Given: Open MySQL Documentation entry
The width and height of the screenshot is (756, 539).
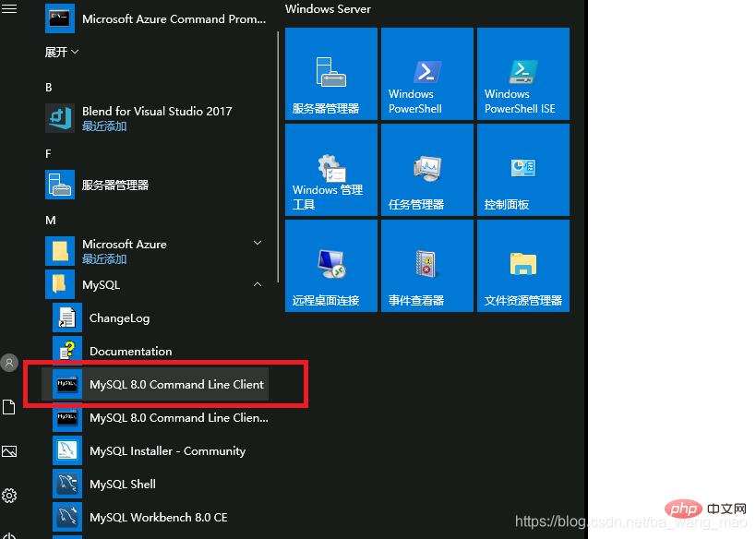Looking at the screenshot, I should pyautogui.click(x=130, y=351).
